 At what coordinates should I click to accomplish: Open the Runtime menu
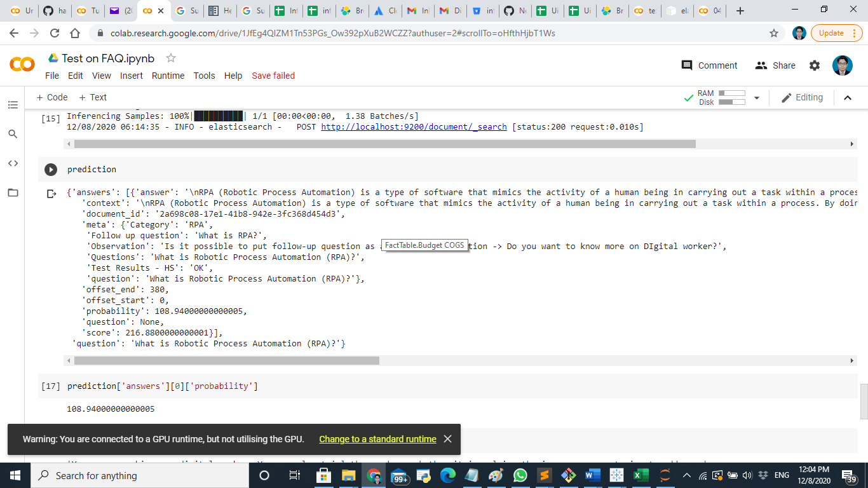pyautogui.click(x=168, y=76)
